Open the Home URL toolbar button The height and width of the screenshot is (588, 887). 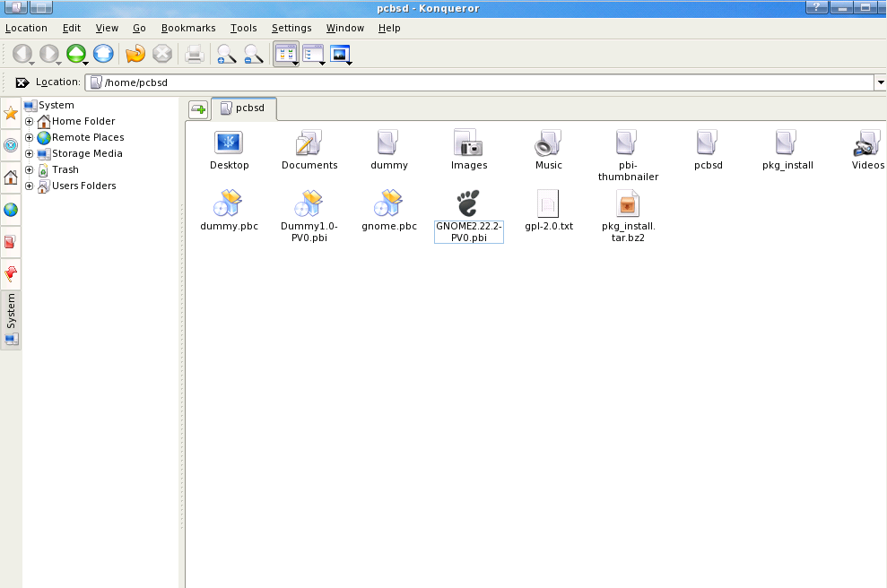click(103, 54)
